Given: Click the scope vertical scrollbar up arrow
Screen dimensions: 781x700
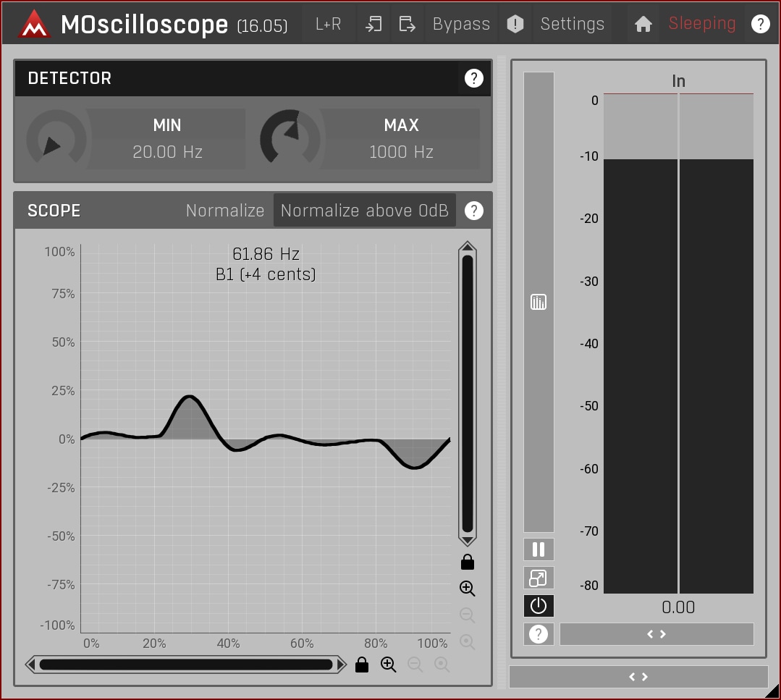Looking at the screenshot, I should tap(467, 247).
